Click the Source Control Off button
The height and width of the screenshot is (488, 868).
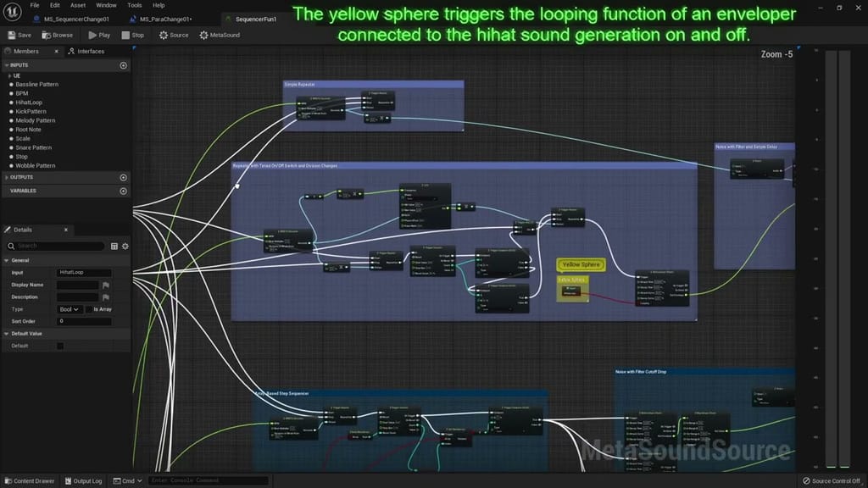[x=831, y=481]
